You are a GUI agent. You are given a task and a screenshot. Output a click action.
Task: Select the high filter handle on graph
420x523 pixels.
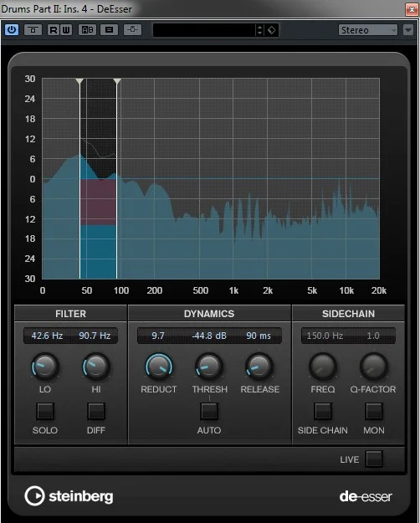coord(117,81)
